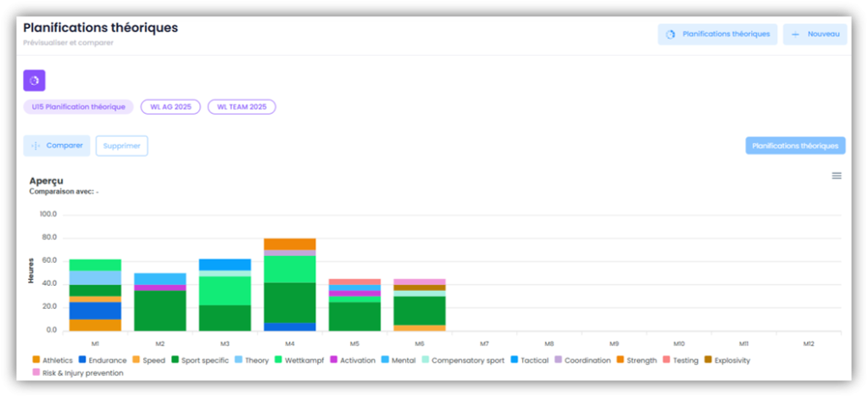This screenshot has width=868, height=397.
Task: Click the pie icon in top Planifications théoriques button
Action: (x=670, y=35)
